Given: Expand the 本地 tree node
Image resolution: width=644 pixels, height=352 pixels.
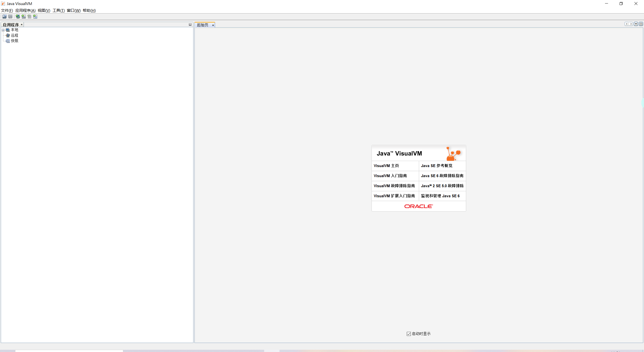Looking at the screenshot, I should click(x=3, y=30).
